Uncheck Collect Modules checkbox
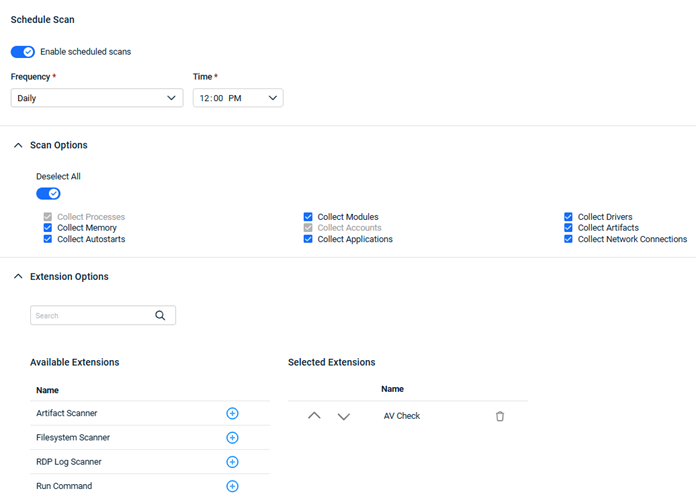The image size is (696, 493). (x=308, y=217)
